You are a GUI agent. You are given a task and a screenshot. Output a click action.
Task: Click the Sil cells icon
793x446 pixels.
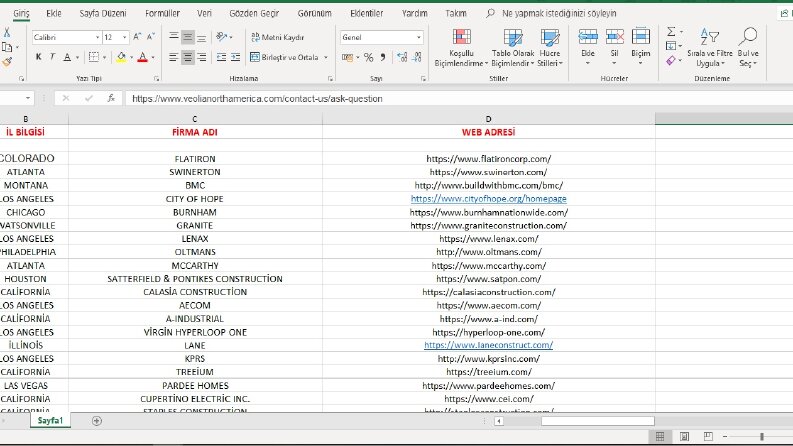coord(614,37)
